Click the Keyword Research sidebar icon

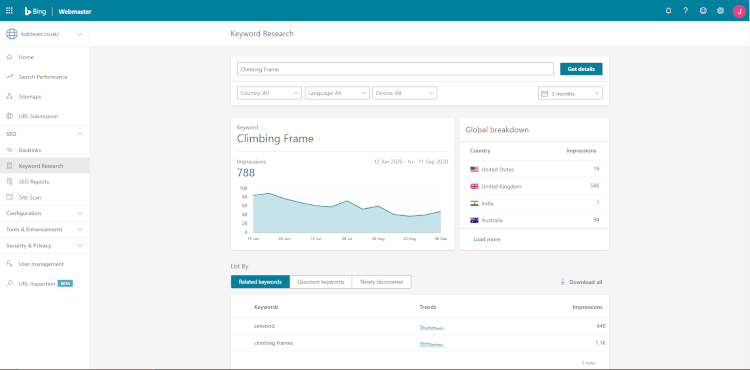10,166
